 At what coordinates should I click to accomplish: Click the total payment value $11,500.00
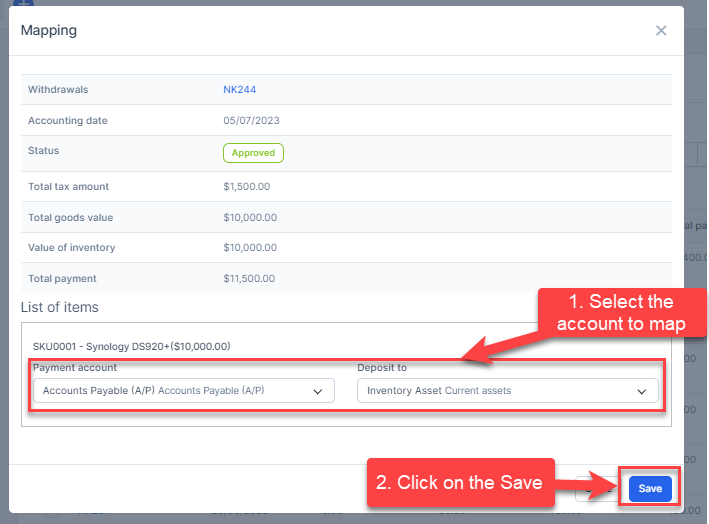(x=250, y=279)
